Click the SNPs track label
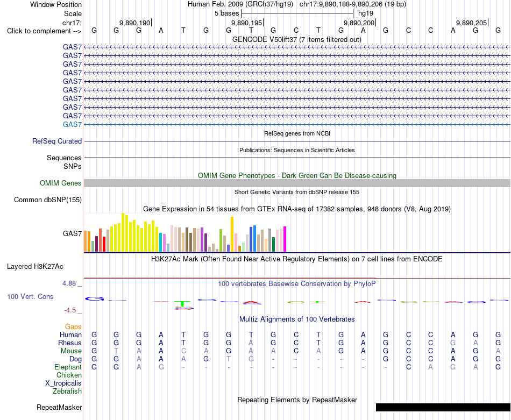The image size is (511, 420). click(x=73, y=166)
